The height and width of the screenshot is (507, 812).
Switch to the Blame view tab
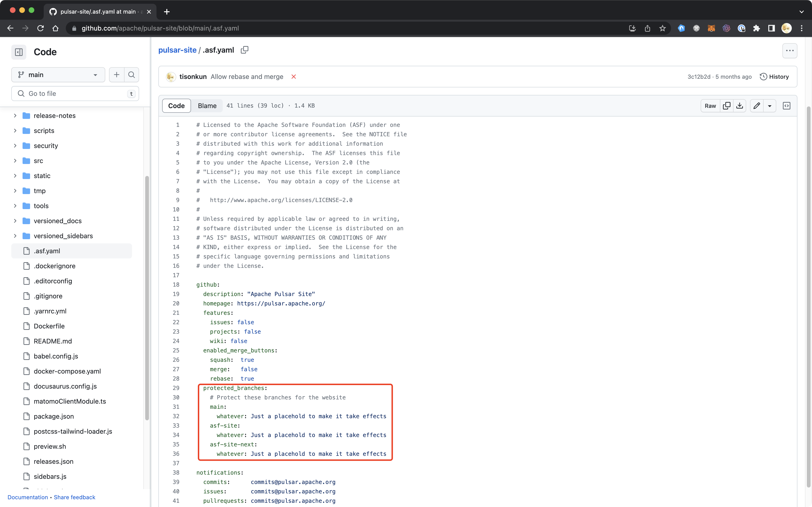[x=207, y=106]
